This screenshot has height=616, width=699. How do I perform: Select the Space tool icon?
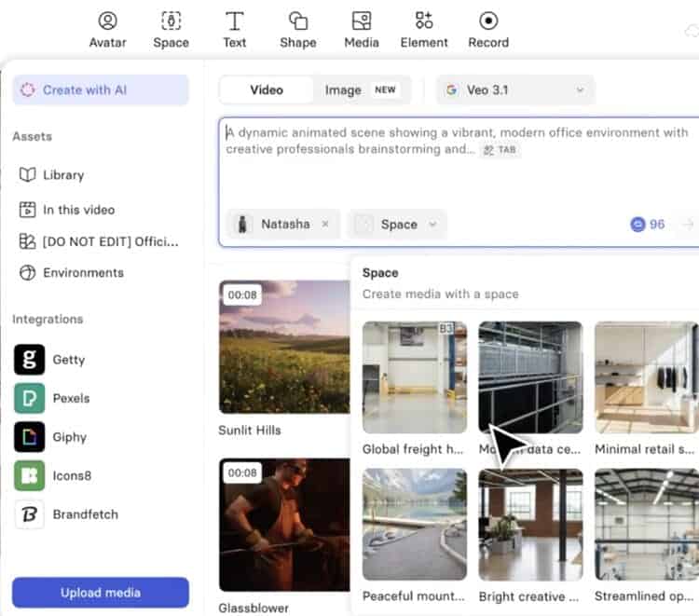[171, 29]
